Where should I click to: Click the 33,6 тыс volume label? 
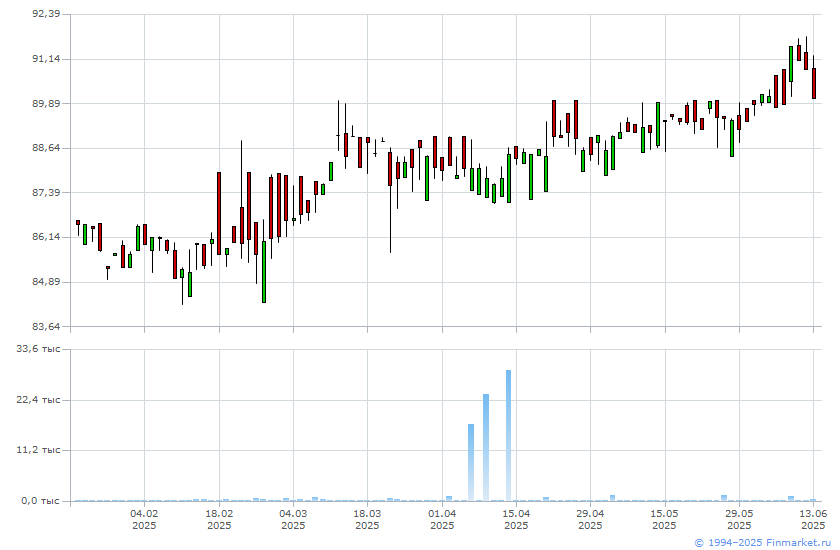pyautogui.click(x=39, y=349)
